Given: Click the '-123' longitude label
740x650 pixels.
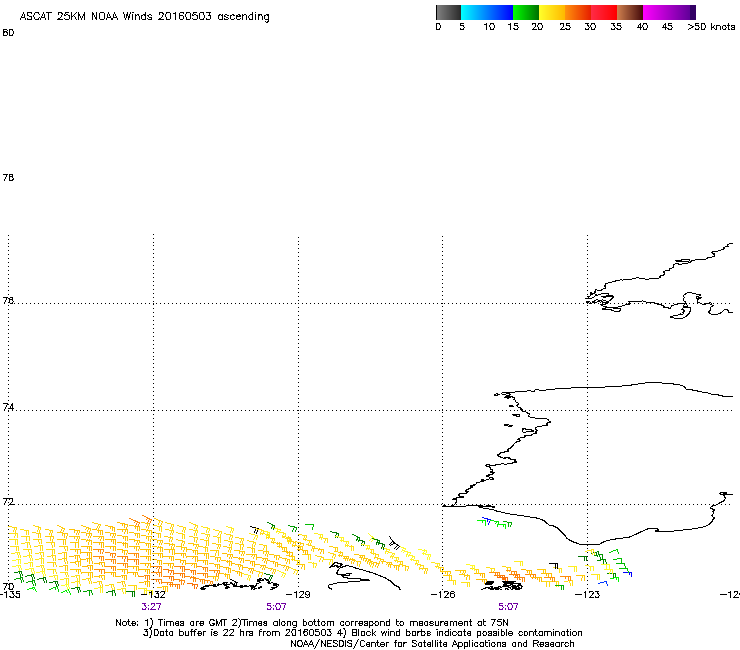Looking at the screenshot, I should pyautogui.click(x=587, y=595).
